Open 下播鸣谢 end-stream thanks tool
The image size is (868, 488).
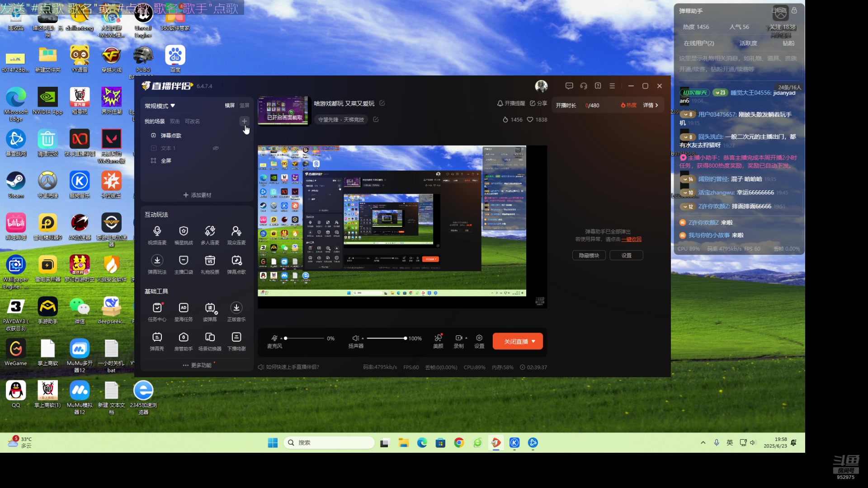coord(236,342)
